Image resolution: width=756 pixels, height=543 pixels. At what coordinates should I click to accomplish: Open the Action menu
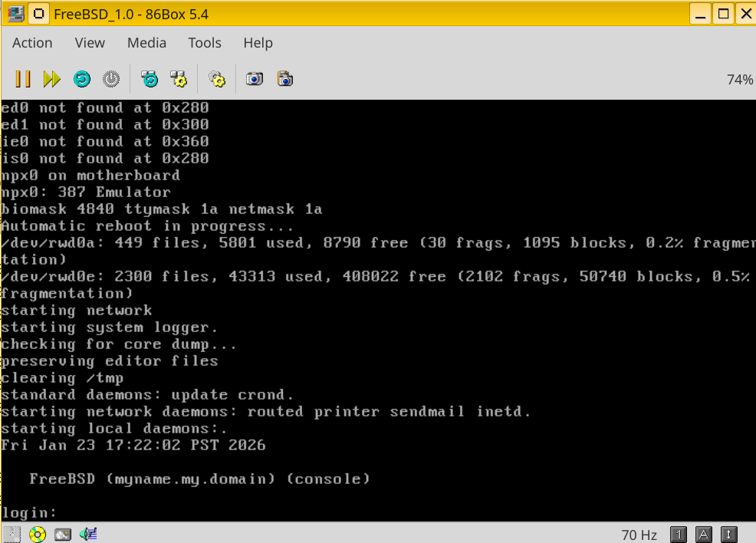(x=32, y=43)
